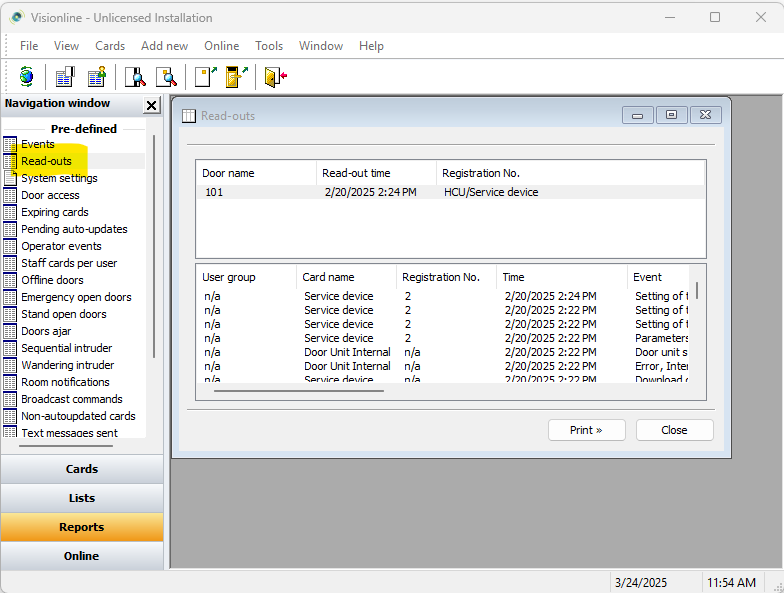
Task: Click the user list toolbar icon with person
Action: tap(97, 77)
